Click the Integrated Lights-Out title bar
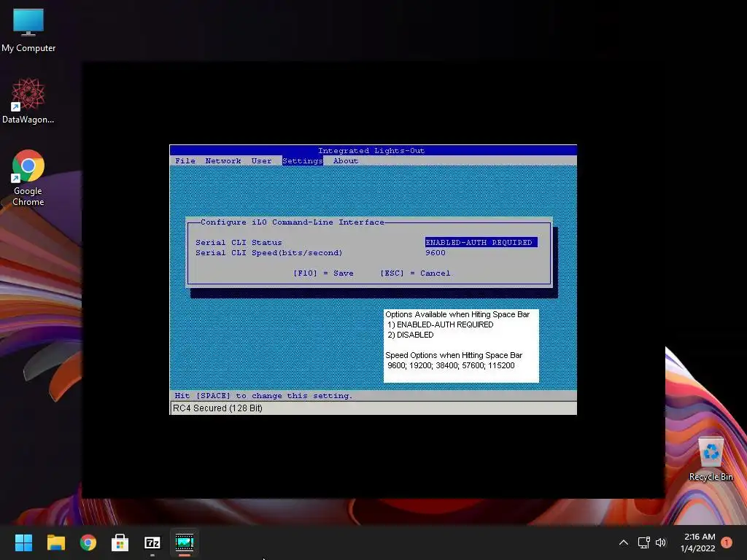747x560 pixels. pos(373,150)
